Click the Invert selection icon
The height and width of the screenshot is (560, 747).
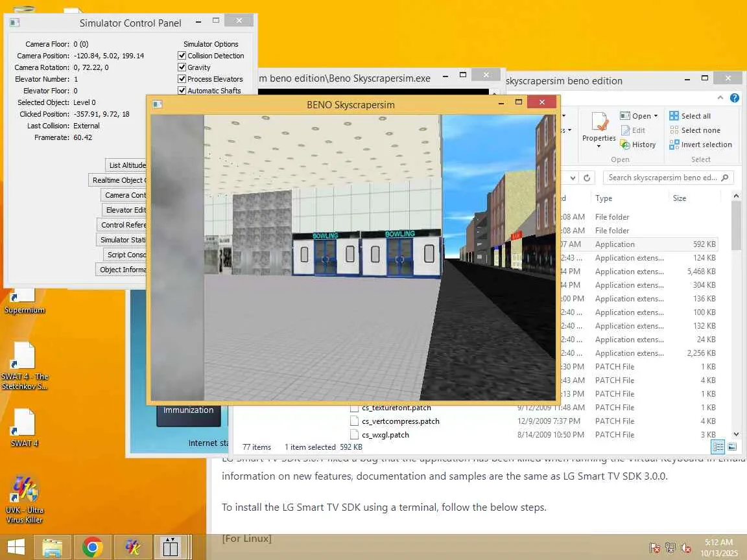tap(674, 145)
